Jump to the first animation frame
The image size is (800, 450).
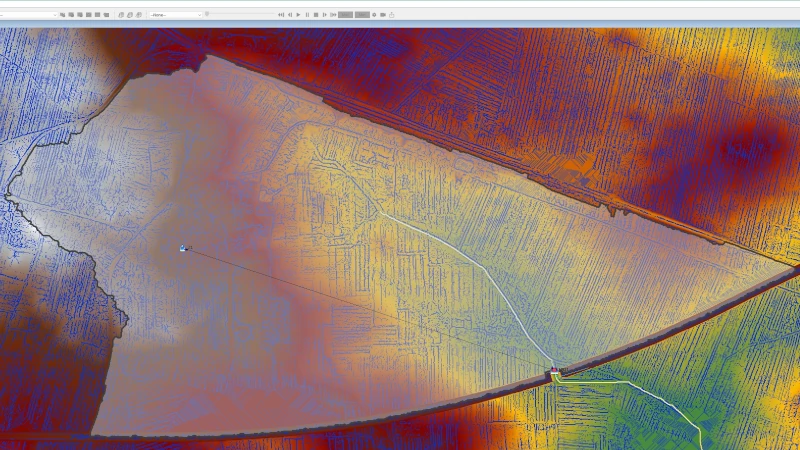tap(281, 15)
